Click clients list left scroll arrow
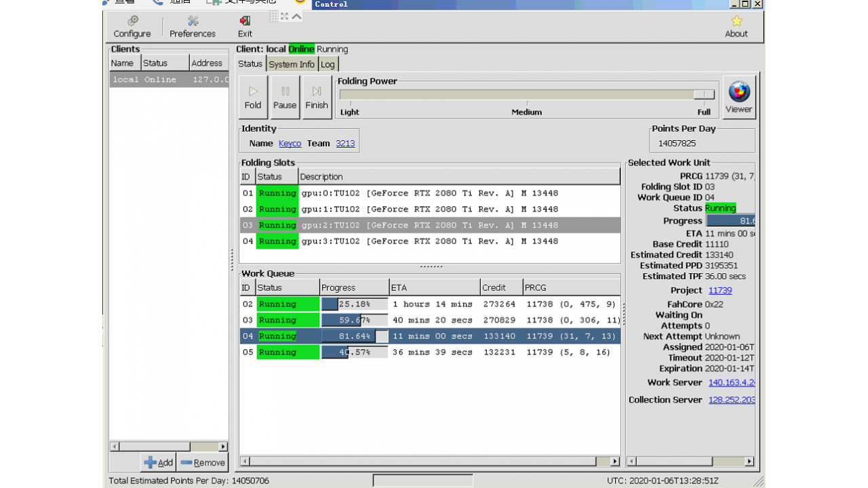This screenshot has height=488, width=868. tap(115, 447)
